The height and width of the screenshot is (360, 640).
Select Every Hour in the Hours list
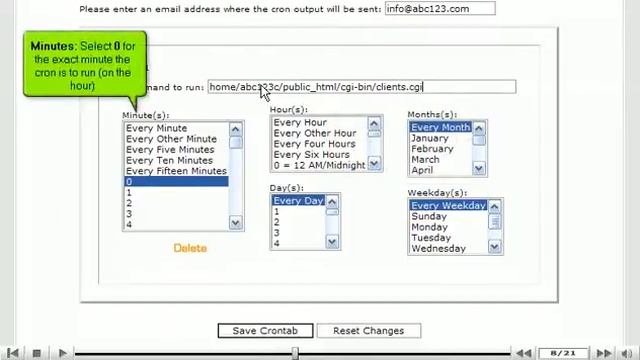(x=319, y=122)
